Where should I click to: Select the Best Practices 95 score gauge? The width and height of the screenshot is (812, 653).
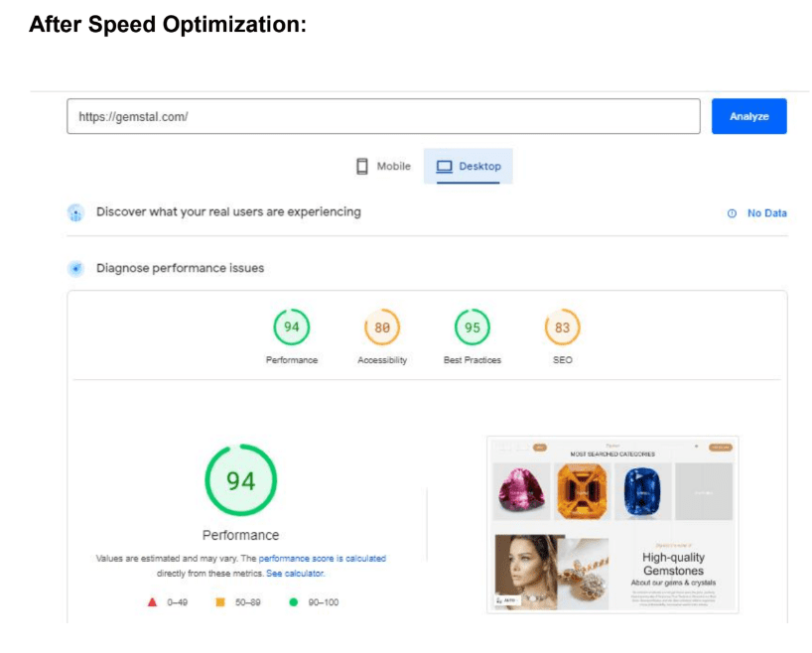(x=472, y=327)
